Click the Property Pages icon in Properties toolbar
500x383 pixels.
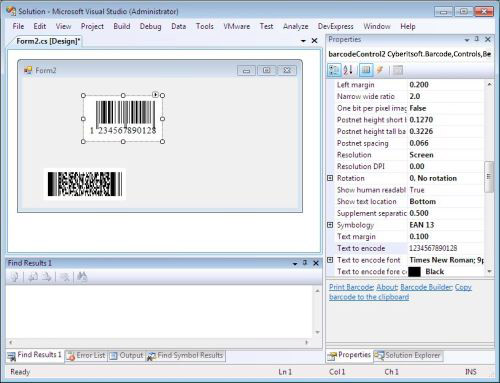397,70
